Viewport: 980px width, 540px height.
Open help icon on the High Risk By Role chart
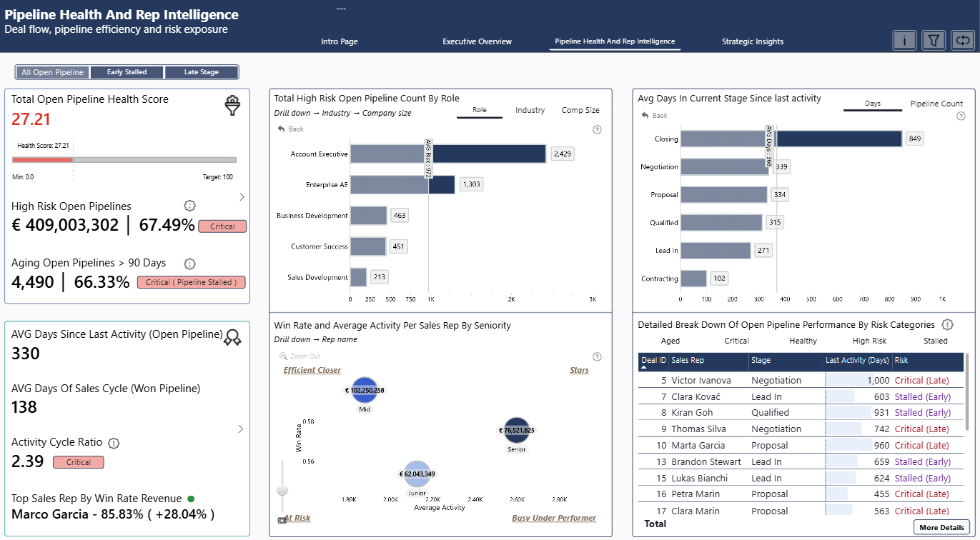[x=597, y=129]
